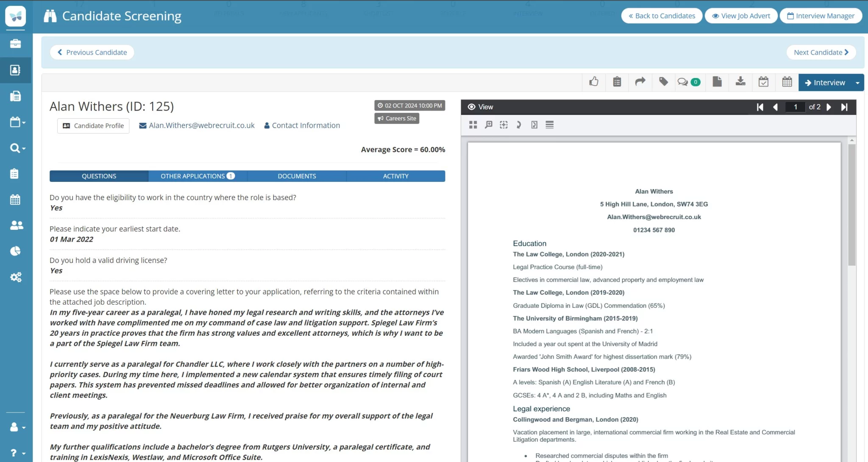This screenshot has width=868, height=462.
Task: Click the tag candidate icon
Action: (663, 82)
